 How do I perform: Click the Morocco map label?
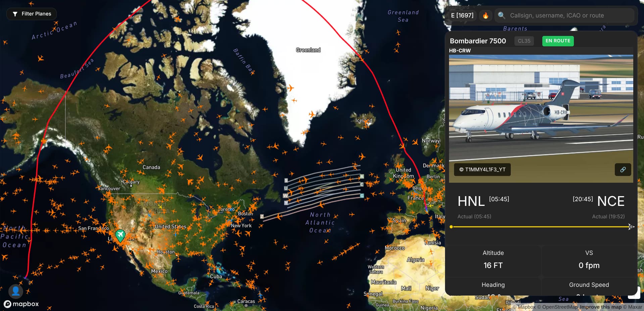pyautogui.click(x=395, y=248)
